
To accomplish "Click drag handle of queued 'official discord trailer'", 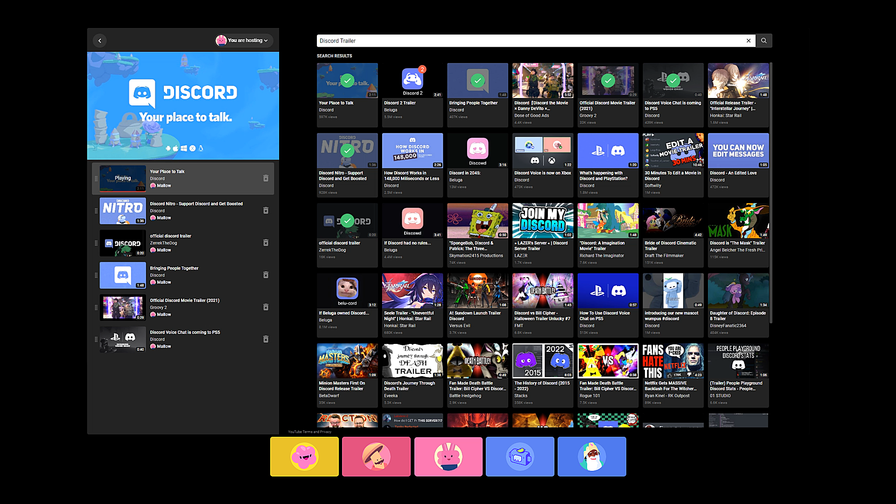I will click(x=95, y=243).
